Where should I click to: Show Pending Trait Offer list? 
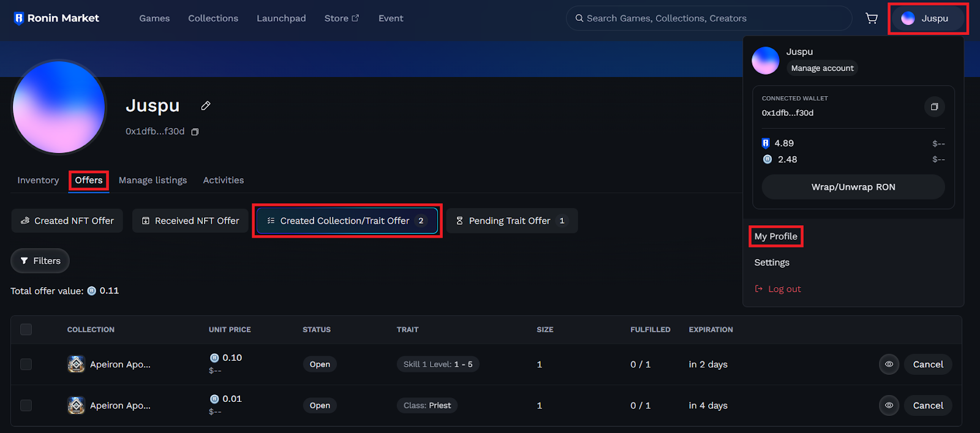coord(512,221)
